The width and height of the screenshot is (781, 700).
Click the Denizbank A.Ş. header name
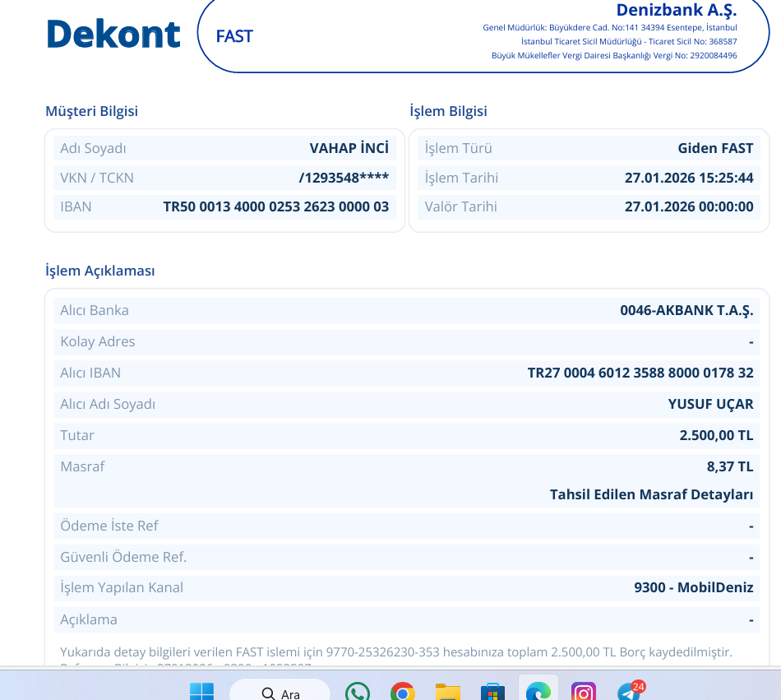coord(677,10)
